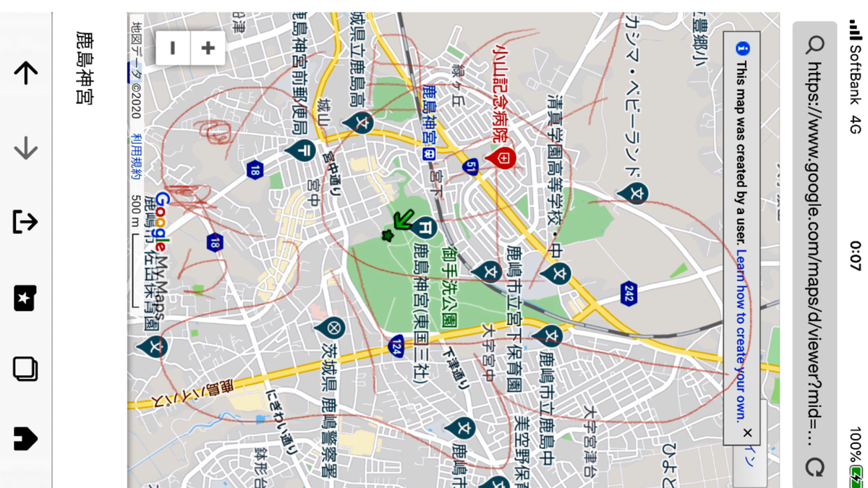The image size is (868, 488).
Task: Select the torii shrine marker at 鹿島神宮
Action: tap(427, 226)
